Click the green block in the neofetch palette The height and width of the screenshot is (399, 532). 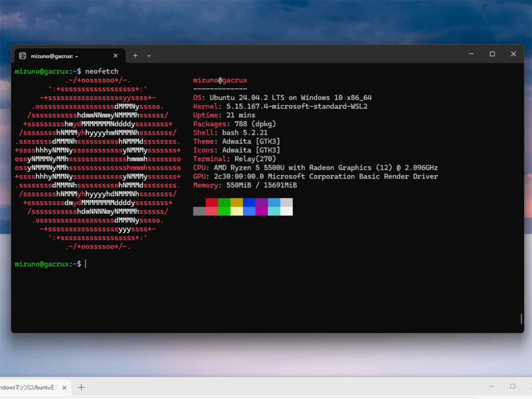[224, 203]
